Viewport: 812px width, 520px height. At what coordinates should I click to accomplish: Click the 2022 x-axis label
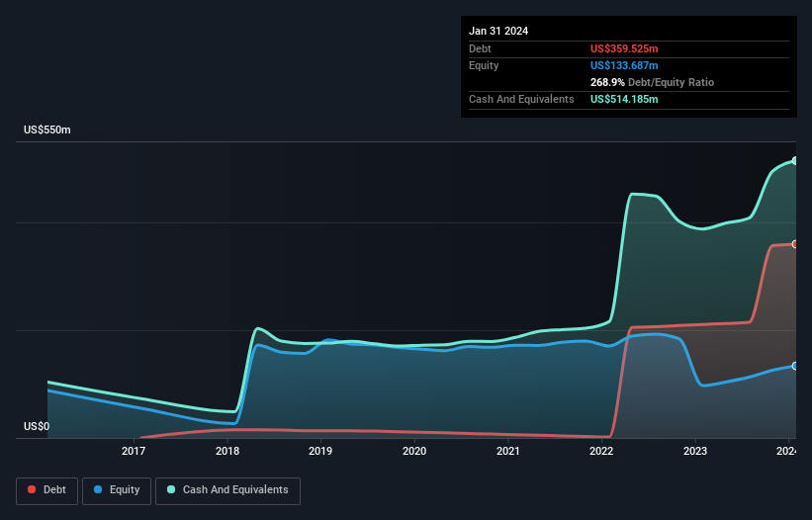[x=601, y=451]
